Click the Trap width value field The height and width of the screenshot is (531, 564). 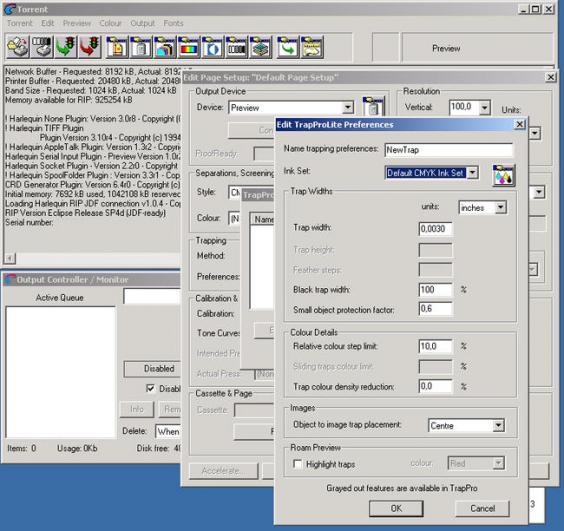pos(435,229)
